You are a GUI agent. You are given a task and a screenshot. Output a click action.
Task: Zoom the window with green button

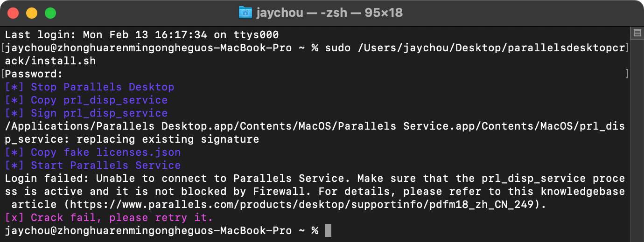point(50,13)
